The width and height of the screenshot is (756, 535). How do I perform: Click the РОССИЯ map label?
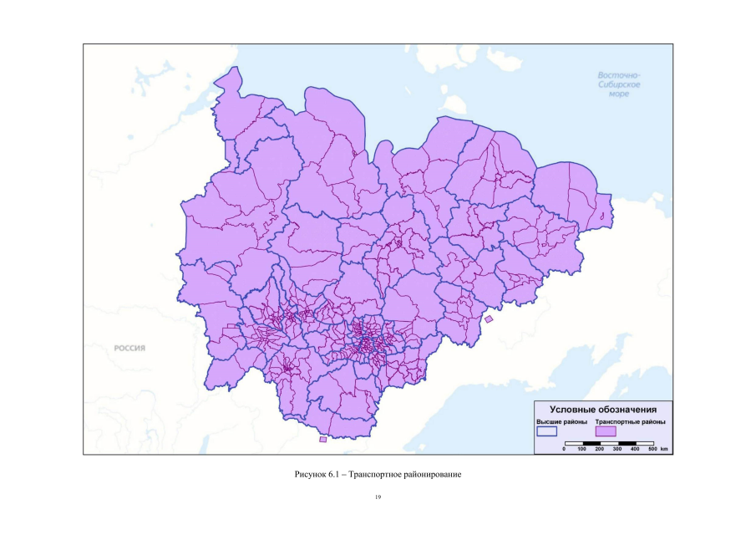[131, 348]
